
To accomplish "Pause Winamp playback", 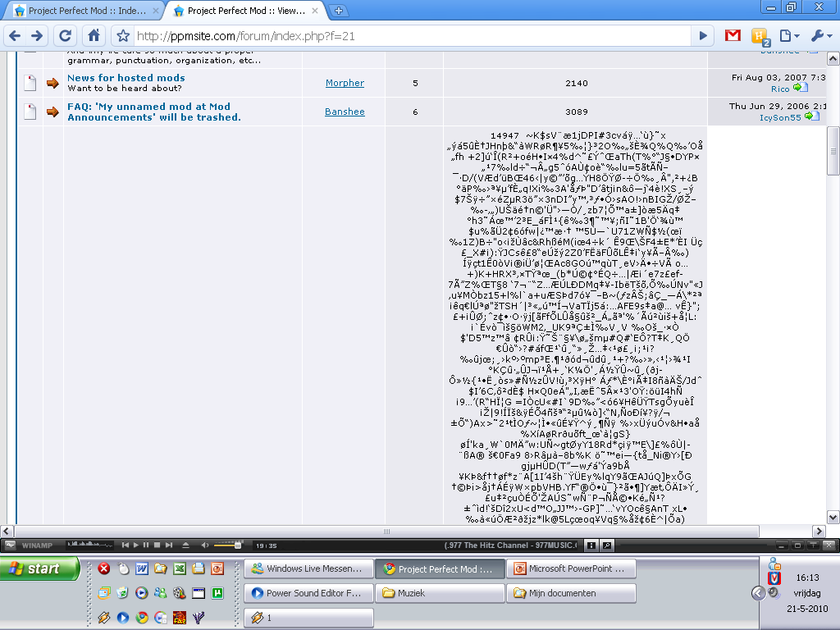I will (146, 545).
